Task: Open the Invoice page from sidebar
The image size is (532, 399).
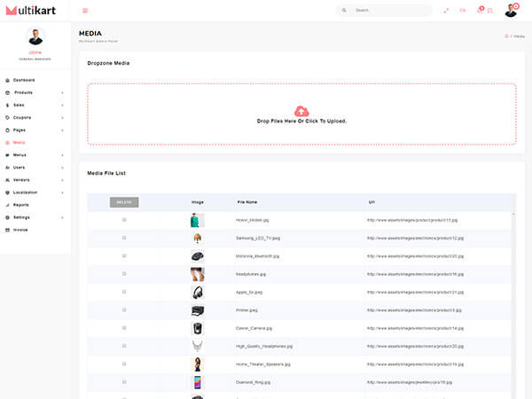Action: (x=20, y=230)
